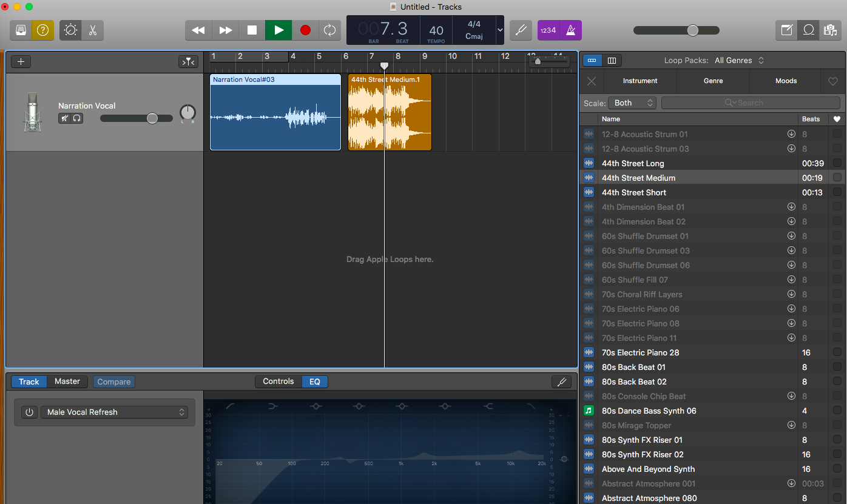
Task: Favorite the 44th Street Long loop
Action: coord(837,163)
